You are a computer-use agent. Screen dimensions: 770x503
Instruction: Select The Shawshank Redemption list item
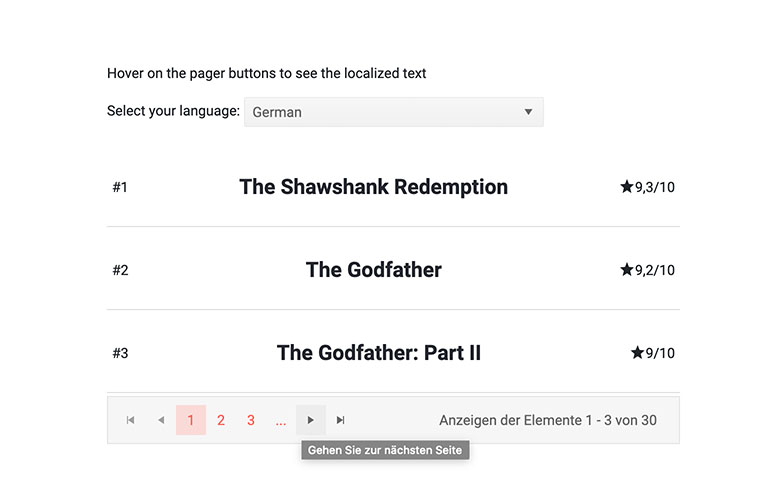pyautogui.click(x=373, y=187)
